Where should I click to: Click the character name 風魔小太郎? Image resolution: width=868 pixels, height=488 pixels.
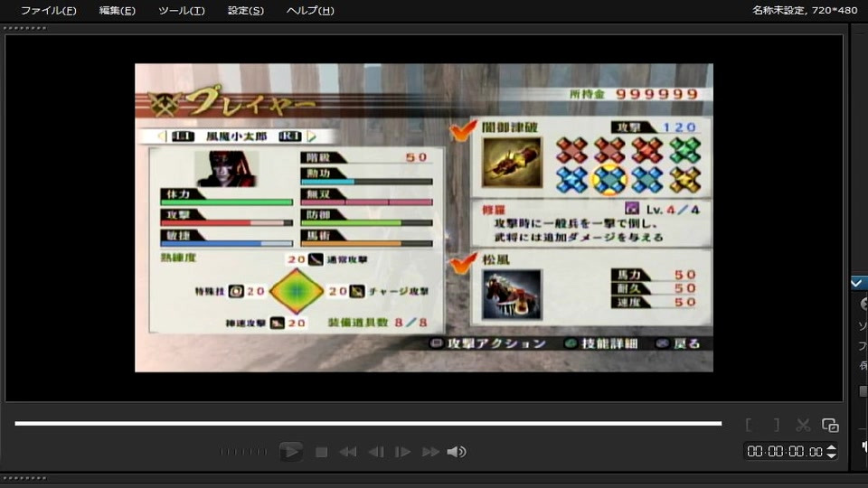tap(236, 136)
